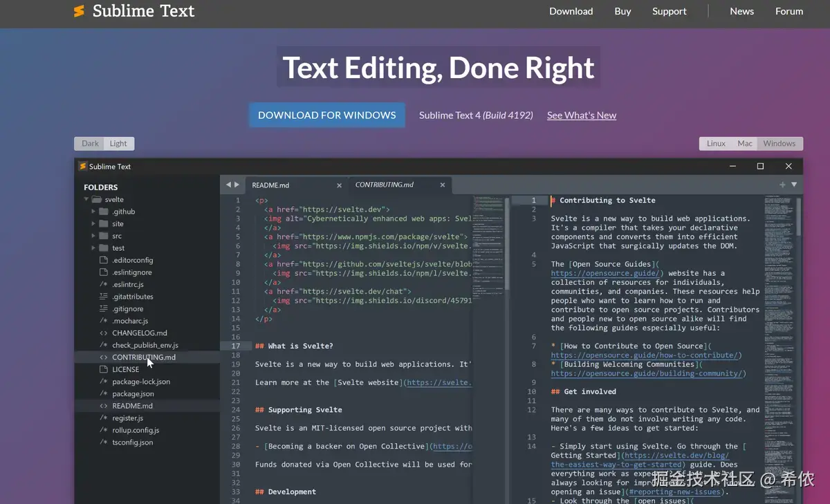Follow the building-community link in the editor
This screenshot has height=504, width=830.
[648, 373]
